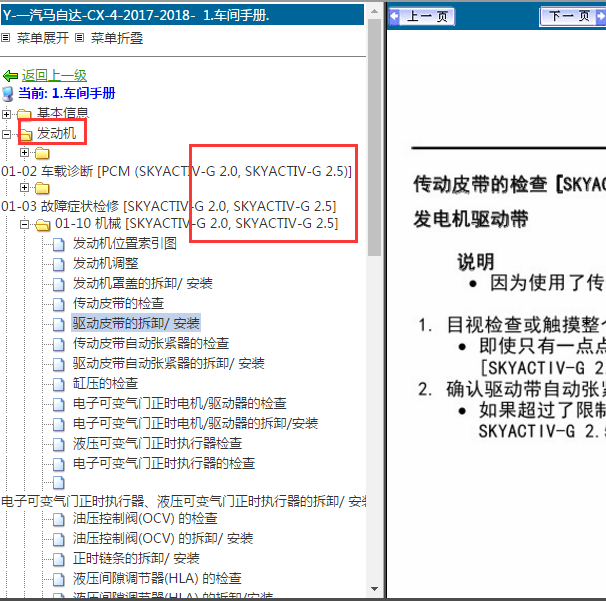Click document icon beside 液压间隙调节器(HLA) 的检查

point(58,580)
